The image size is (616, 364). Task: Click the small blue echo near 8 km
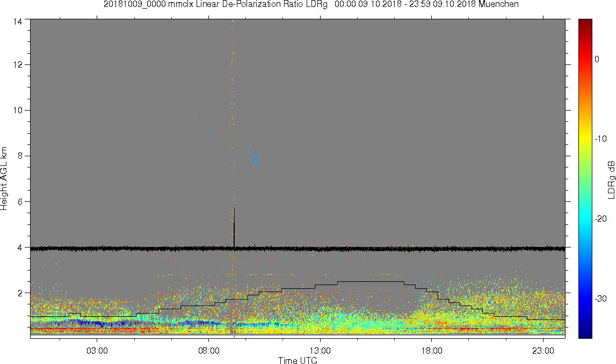255,160
